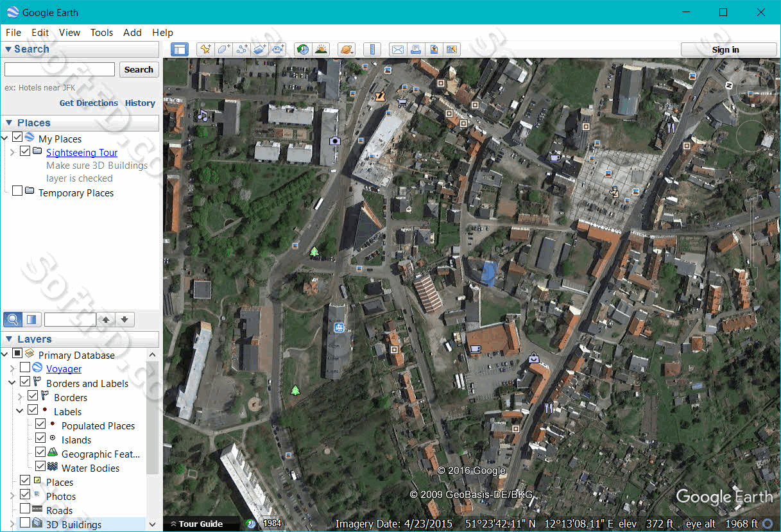This screenshot has width=781, height=532.
Task: Enable the Voyager layer checkbox
Action: tap(25, 368)
